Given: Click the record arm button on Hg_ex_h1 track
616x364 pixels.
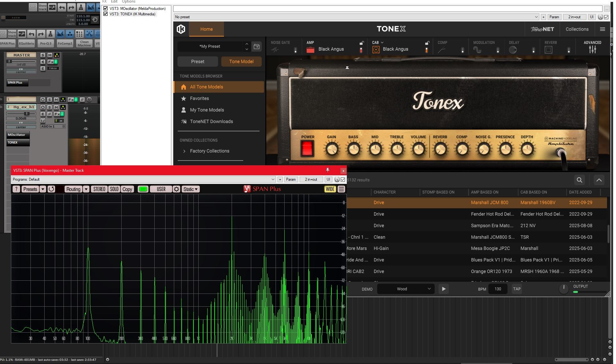Looking at the screenshot, I should point(43,107).
